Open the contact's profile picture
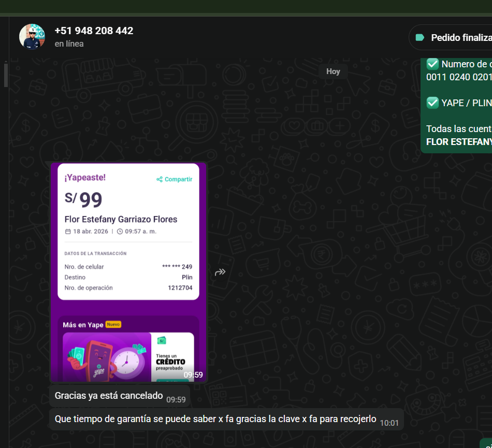492x448 pixels. pos(32,37)
